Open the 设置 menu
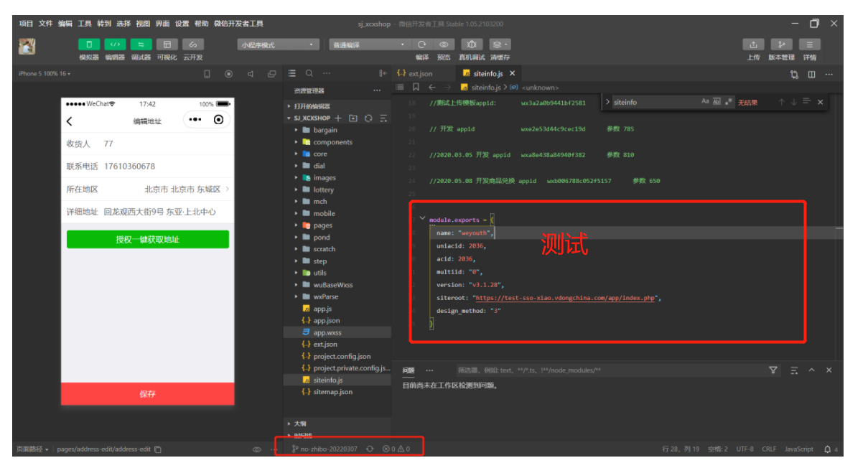This screenshot has height=463, width=868. click(x=182, y=24)
